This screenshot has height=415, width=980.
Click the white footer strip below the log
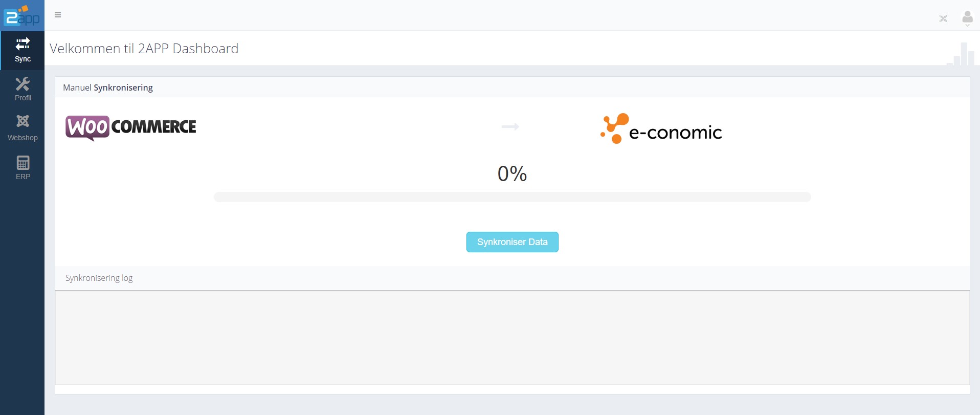[512, 389]
